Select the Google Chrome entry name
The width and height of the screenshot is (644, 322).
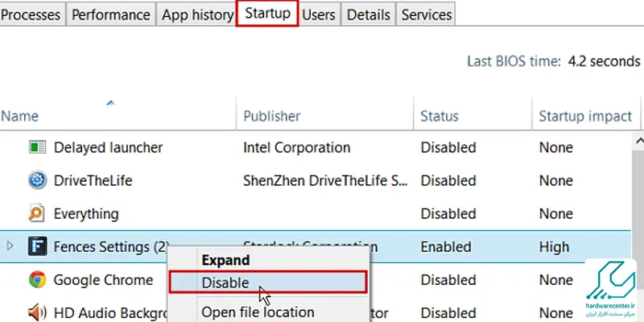pyautogui.click(x=103, y=280)
